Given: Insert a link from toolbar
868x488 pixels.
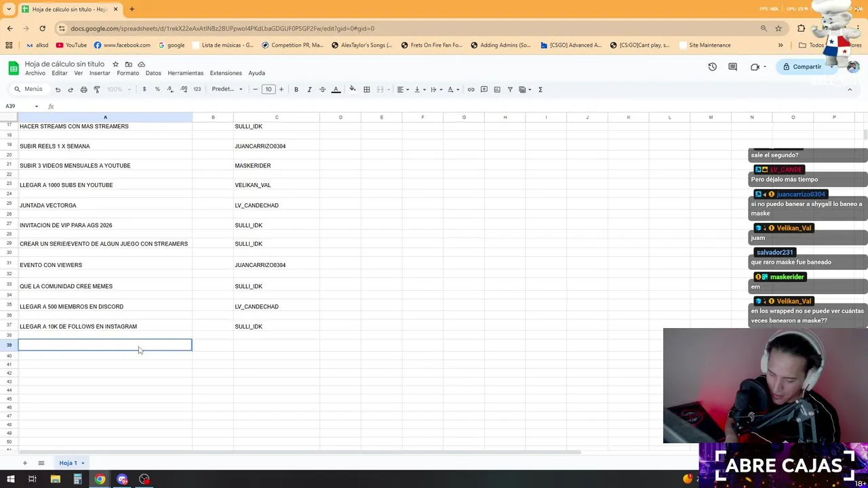Looking at the screenshot, I should 471,89.
